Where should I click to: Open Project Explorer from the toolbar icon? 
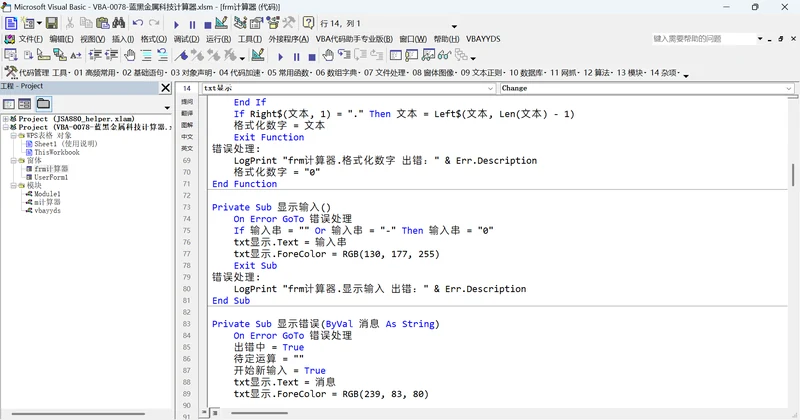pyautogui.click(x=240, y=23)
